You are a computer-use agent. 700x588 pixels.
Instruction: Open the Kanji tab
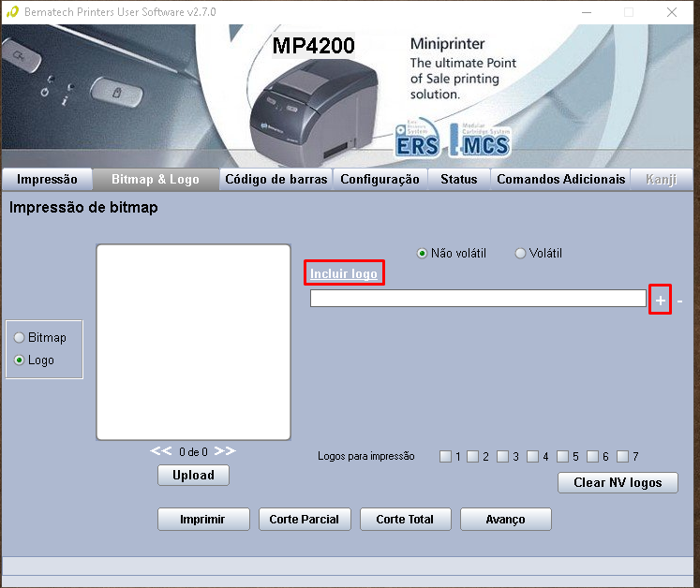662,180
